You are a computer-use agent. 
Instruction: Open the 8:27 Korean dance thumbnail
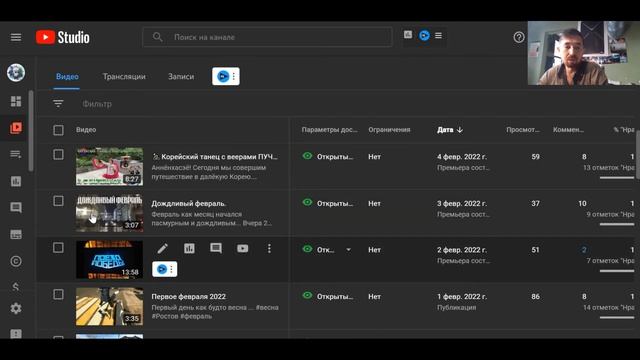[x=109, y=167]
